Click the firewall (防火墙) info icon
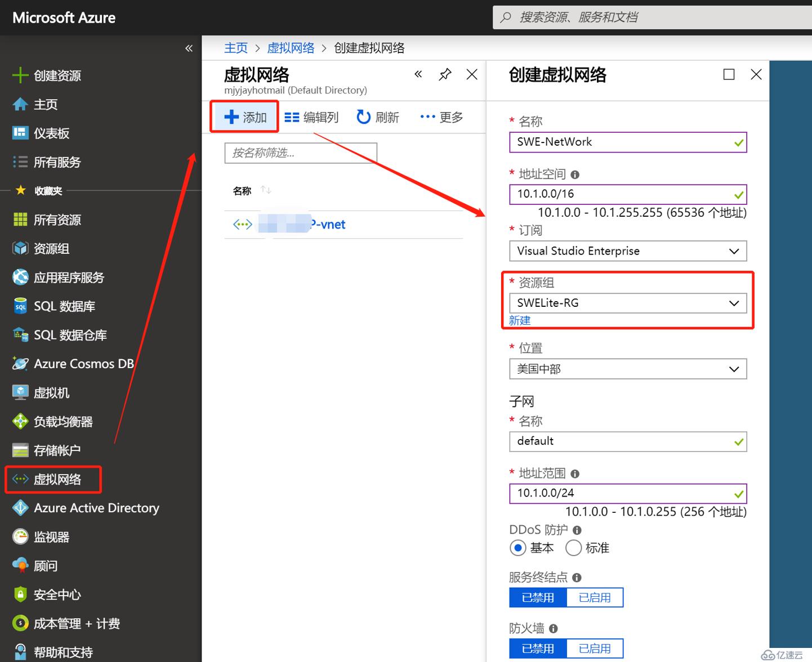Viewport: 812px width, 662px height. click(554, 628)
